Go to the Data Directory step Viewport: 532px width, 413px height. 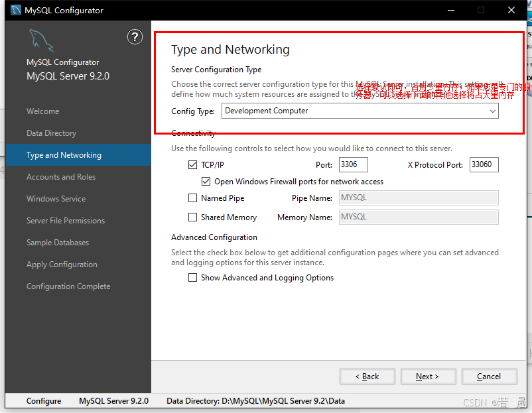coord(52,133)
